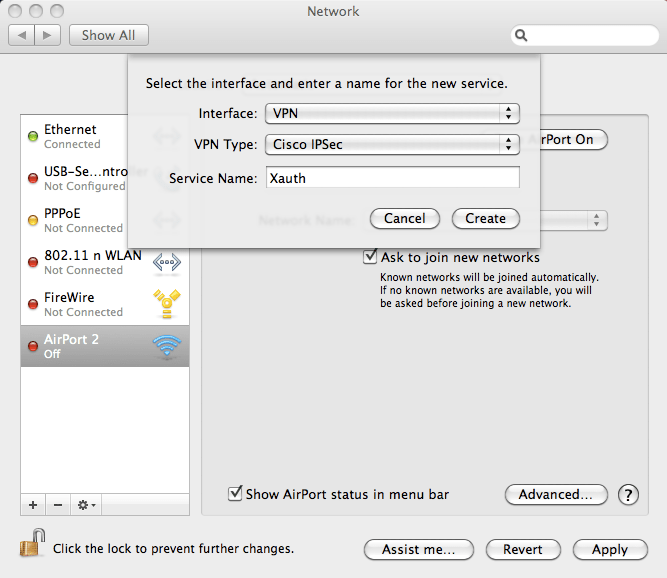Click the Show All button
Viewport: 667px width, 578px height.
[x=108, y=35]
